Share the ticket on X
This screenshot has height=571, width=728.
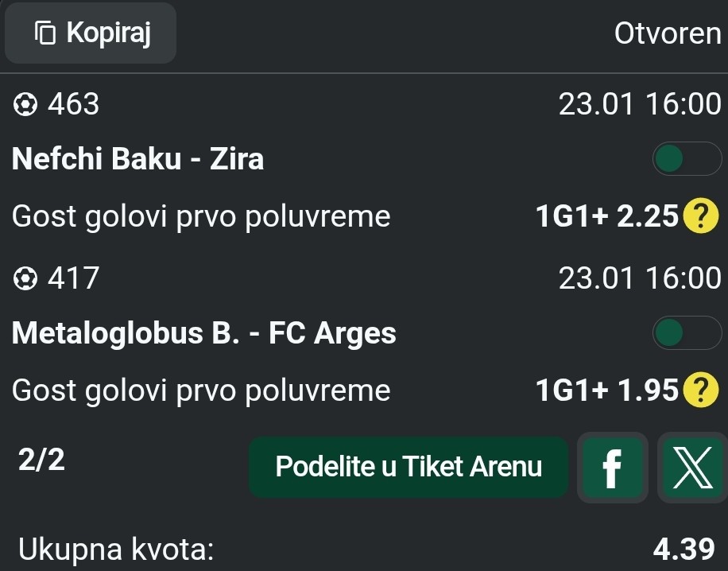(x=691, y=468)
